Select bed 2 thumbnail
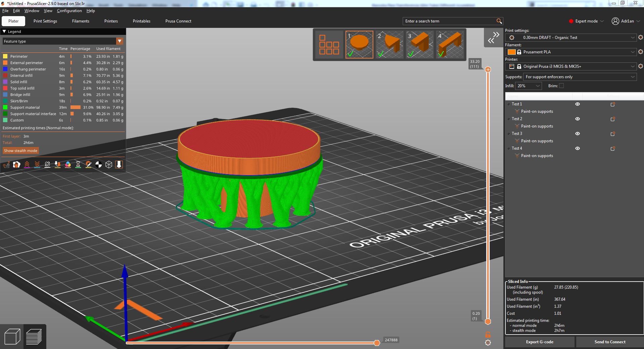Image resolution: width=644 pixels, height=349 pixels. 389,45
